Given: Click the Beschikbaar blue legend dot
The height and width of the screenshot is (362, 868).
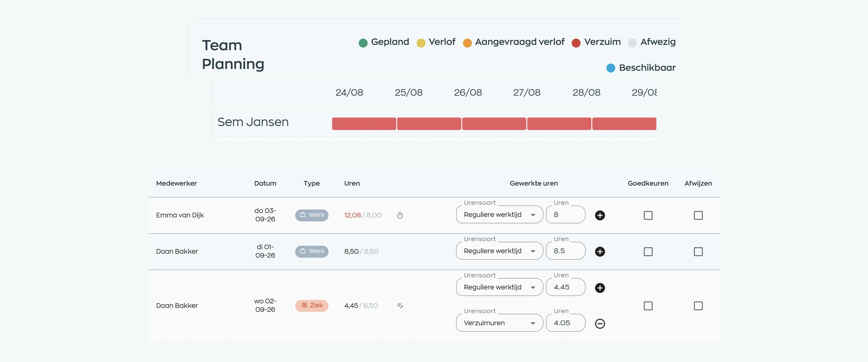Looking at the screenshot, I should [611, 68].
